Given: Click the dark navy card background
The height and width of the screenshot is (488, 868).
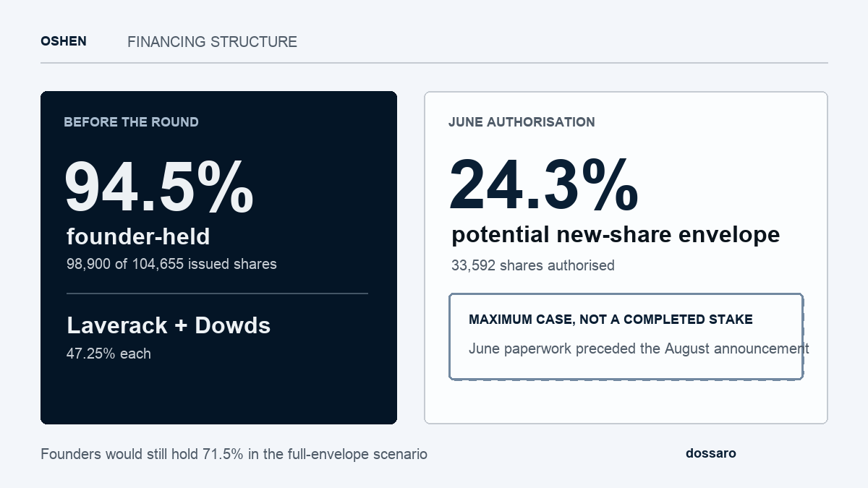Looking at the screenshot, I should pos(218,390).
